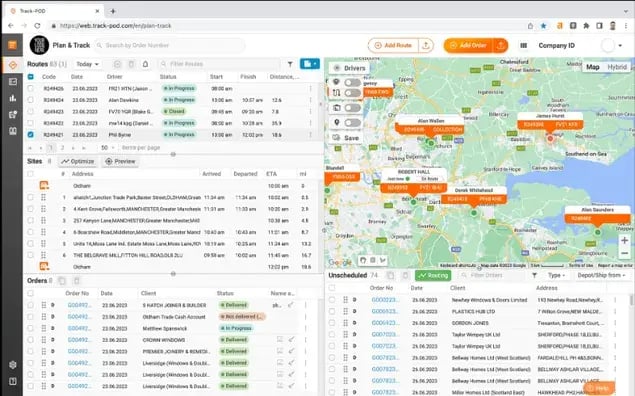This screenshot has width=635, height=396.
Task: Click the upload icon beside Add Order
Action: [x=501, y=45]
